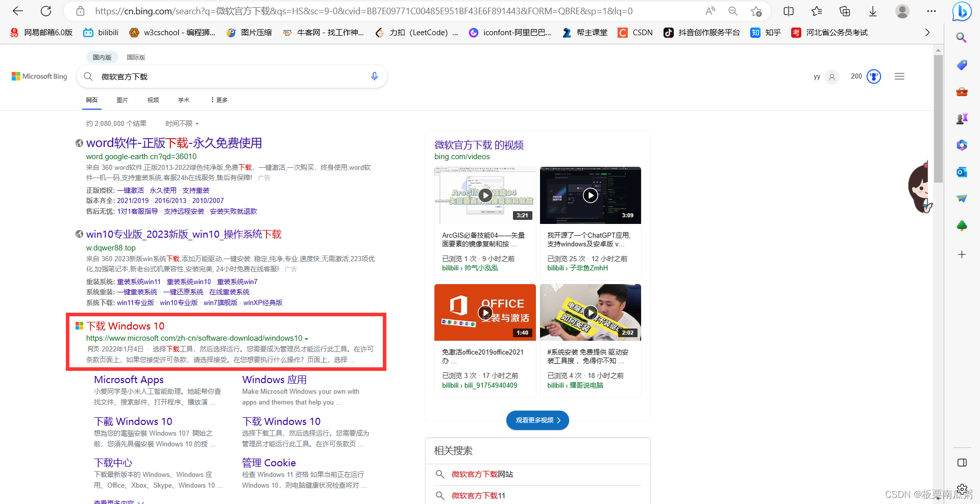Click microphone voice search icon
Screen dimensions: 980x504
(x=374, y=77)
